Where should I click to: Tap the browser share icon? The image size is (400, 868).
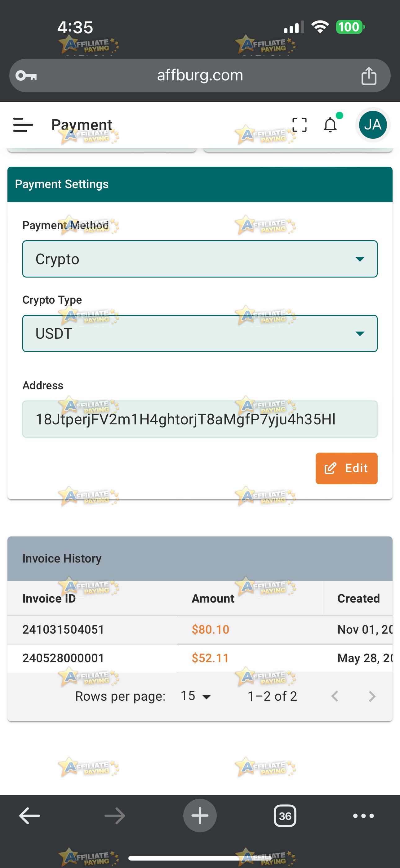click(x=369, y=75)
